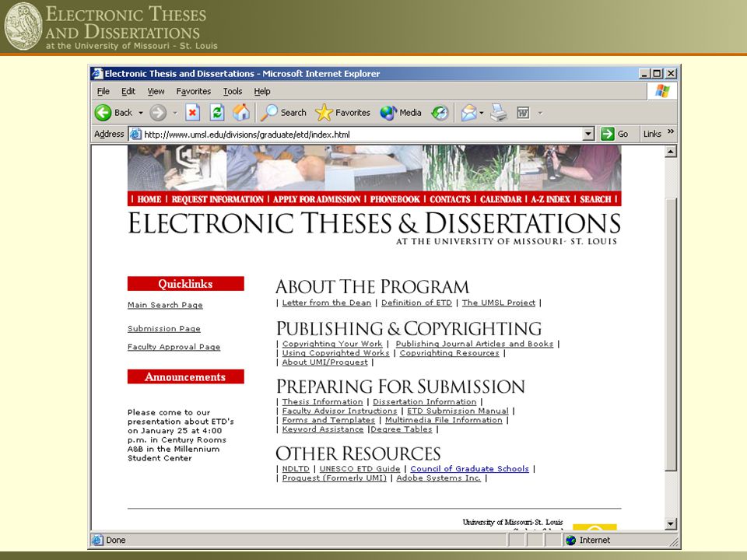Expand Forward button history dropdown arrow

[x=175, y=113]
